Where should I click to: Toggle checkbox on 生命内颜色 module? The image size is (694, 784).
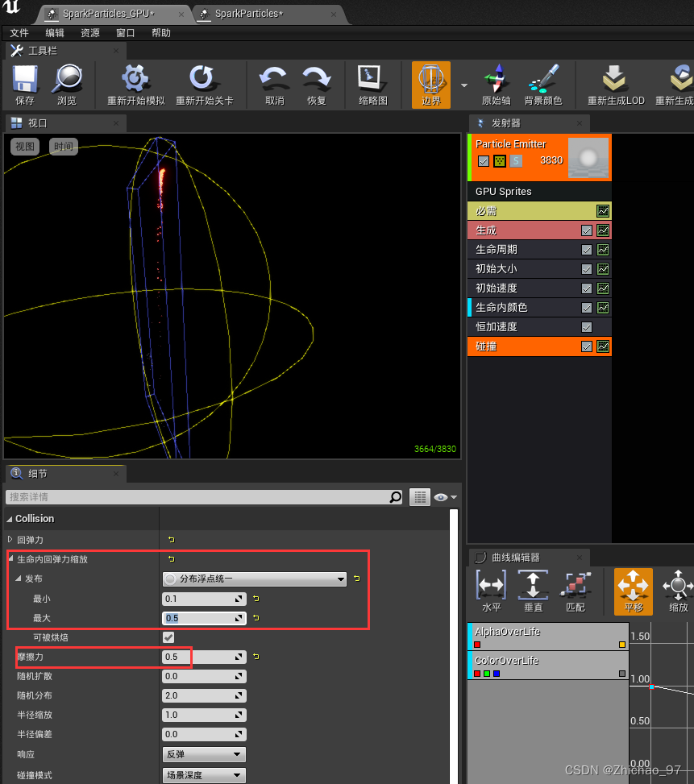[x=587, y=308]
